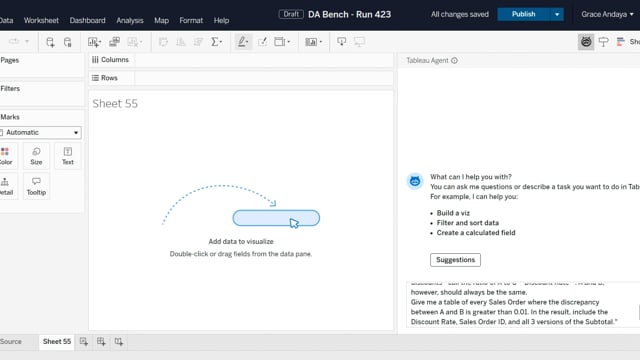Viewport: 640px width, 360px height.
Task: Click the New Story tab icon
Action: [119, 342]
